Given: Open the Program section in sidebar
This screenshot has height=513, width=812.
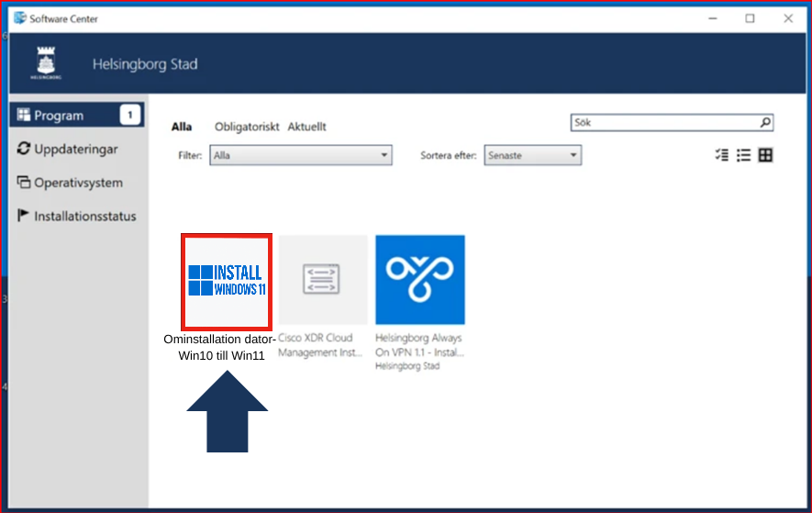Looking at the screenshot, I should click(x=77, y=115).
